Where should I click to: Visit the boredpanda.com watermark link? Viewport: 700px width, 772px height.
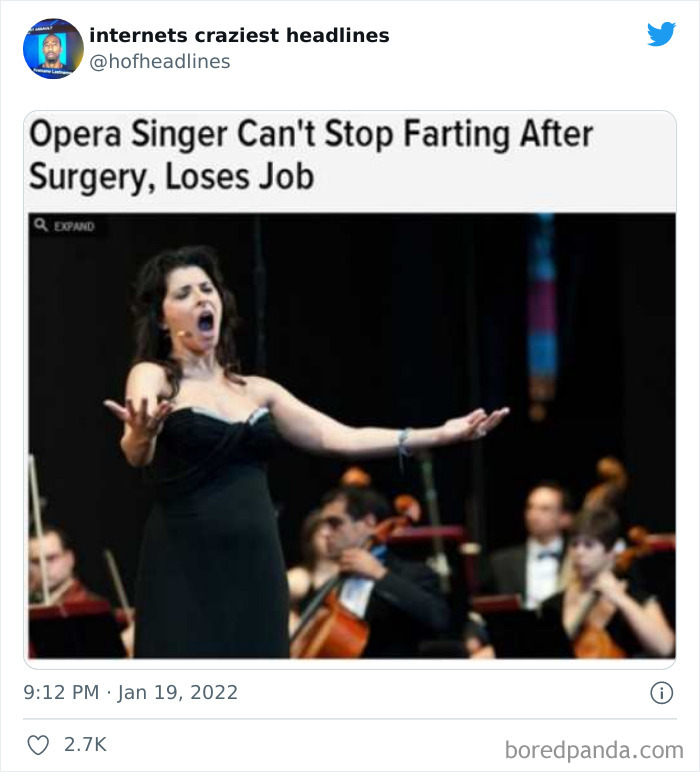(594, 749)
